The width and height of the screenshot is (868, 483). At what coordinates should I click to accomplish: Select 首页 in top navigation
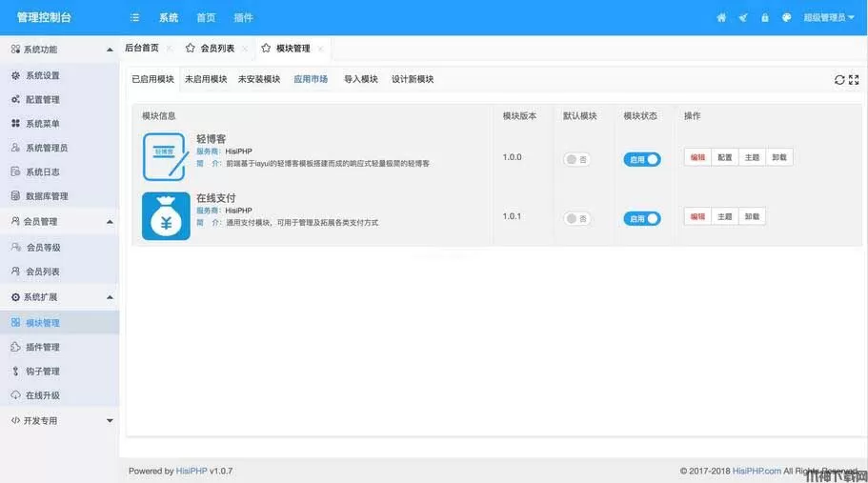coord(206,18)
